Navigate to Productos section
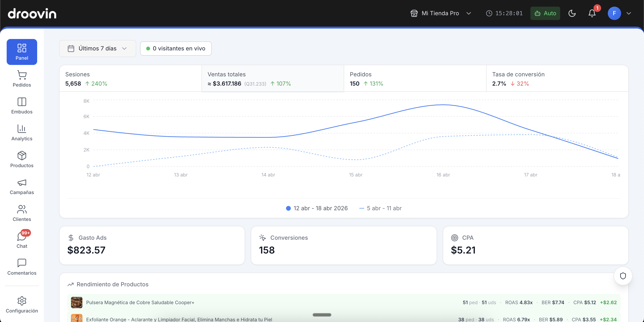 click(22, 159)
